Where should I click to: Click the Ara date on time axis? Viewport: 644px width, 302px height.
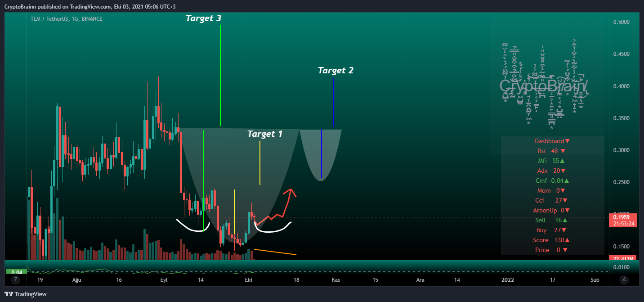[x=420, y=279]
